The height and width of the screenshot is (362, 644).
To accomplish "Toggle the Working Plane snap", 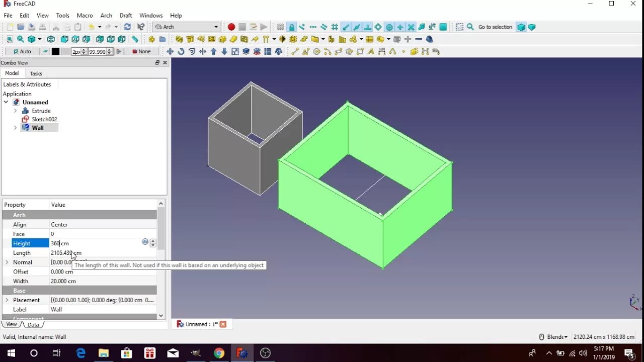I will pyautogui.click(x=443, y=27).
